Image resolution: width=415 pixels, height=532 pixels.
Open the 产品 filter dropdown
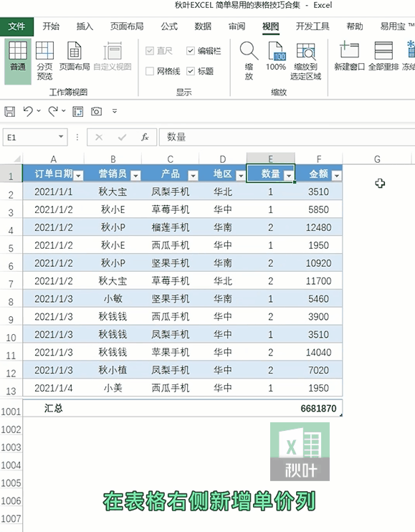point(193,176)
